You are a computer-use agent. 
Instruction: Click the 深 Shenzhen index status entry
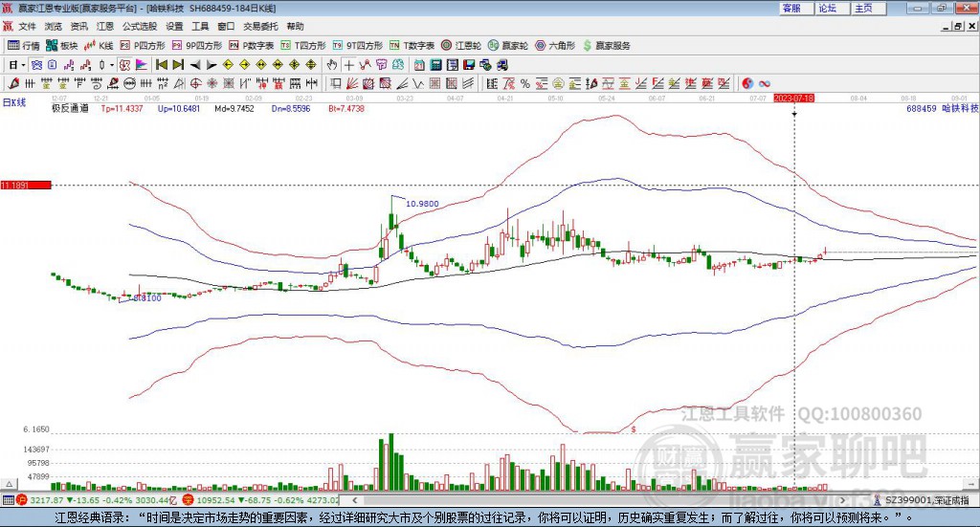point(260,500)
